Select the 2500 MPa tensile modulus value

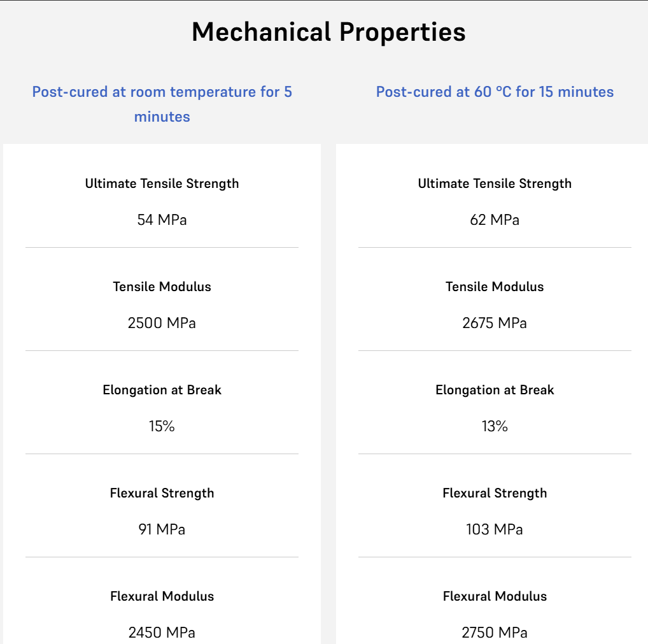[x=162, y=323]
